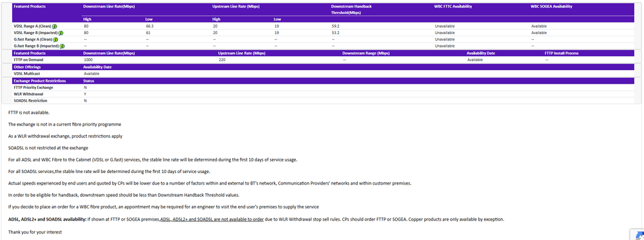Click the 'G.fast Range B (Impacted)' row label
The height and width of the screenshot is (240, 644).
tap(36, 46)
